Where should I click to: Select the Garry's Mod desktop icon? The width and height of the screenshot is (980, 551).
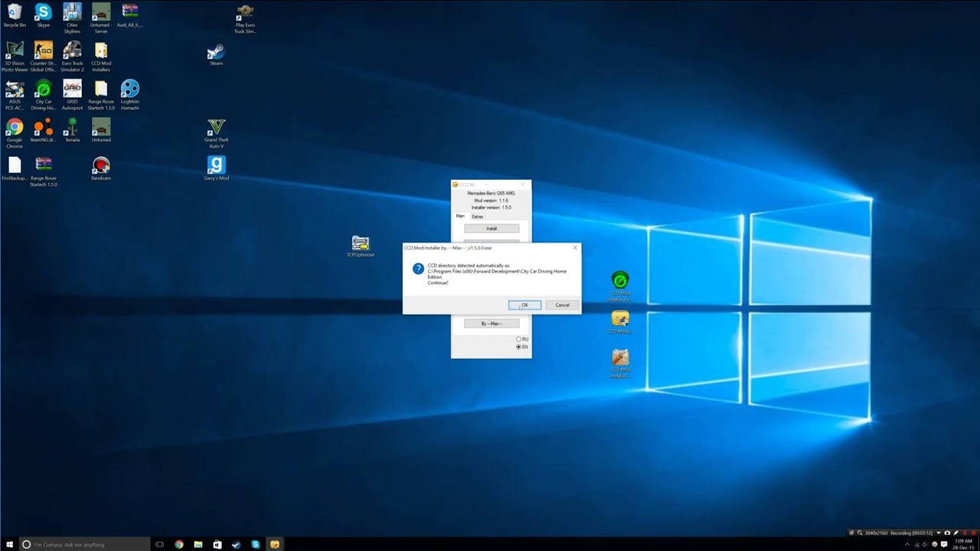pos(217,168)
